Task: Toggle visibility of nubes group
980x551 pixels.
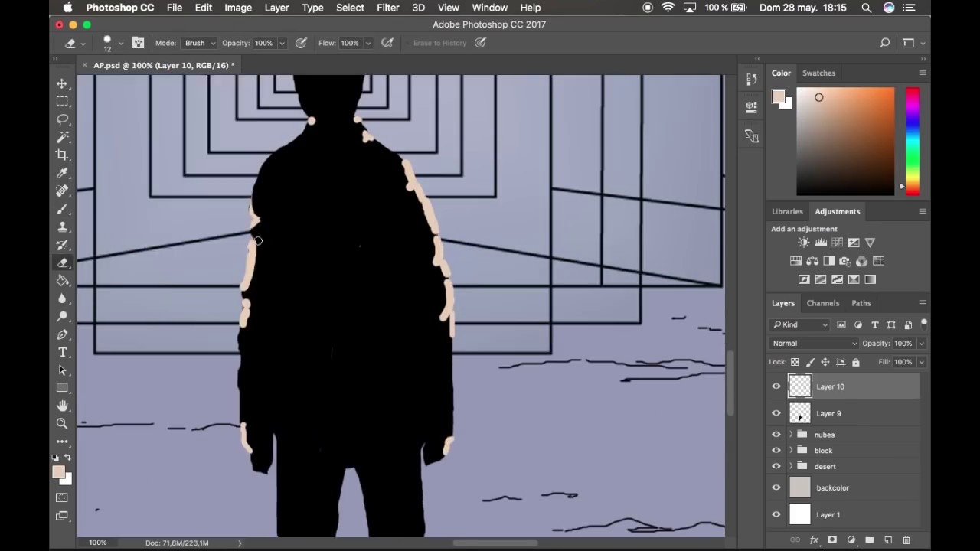Action: tap(776, 435)
